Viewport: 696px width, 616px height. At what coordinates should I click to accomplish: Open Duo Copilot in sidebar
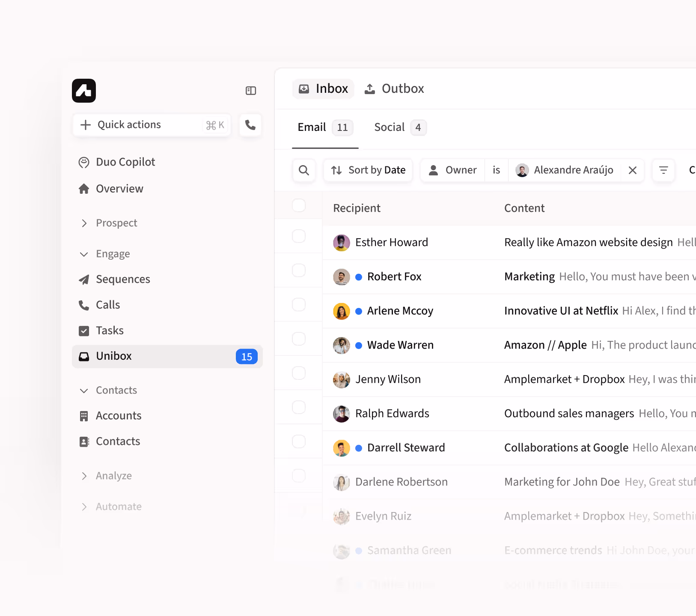click(125, 162)
